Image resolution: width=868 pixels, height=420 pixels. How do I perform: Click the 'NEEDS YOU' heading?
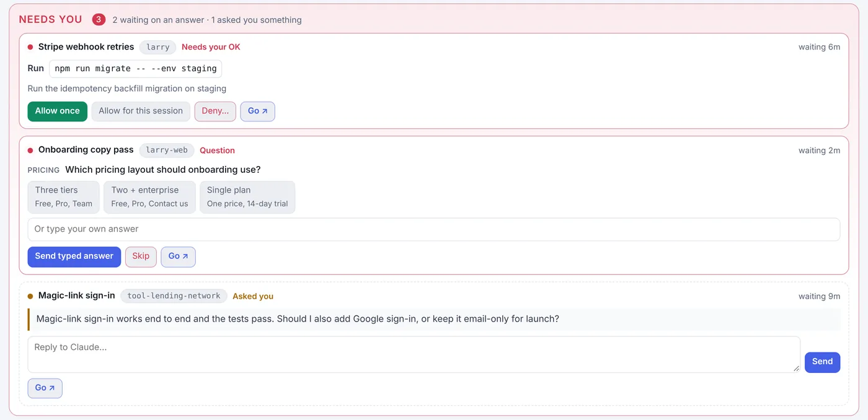50,20
